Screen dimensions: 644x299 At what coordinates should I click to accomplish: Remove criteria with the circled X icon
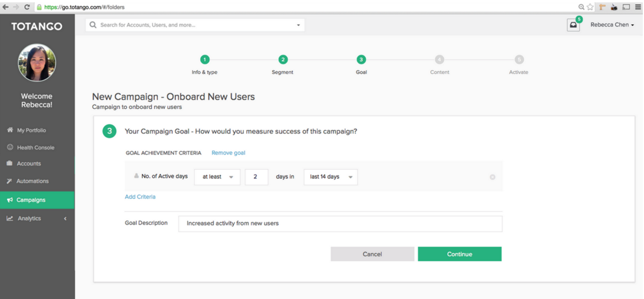tap(493, 177)
